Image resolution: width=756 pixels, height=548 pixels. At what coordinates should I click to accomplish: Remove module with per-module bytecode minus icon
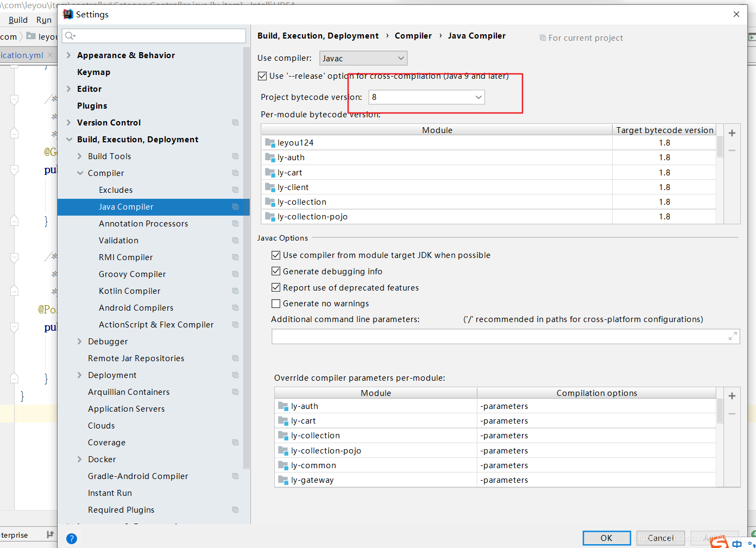(732, 150)
